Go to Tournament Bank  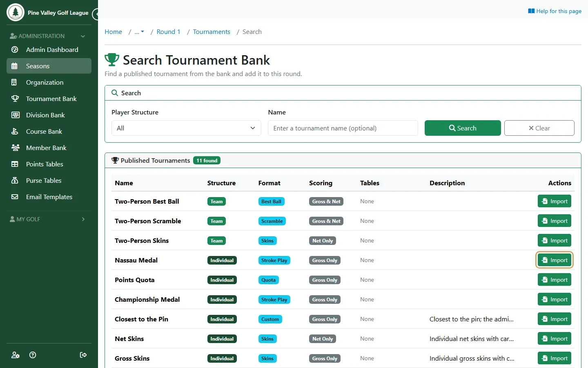pyautogui.click(x=49, y=99)
